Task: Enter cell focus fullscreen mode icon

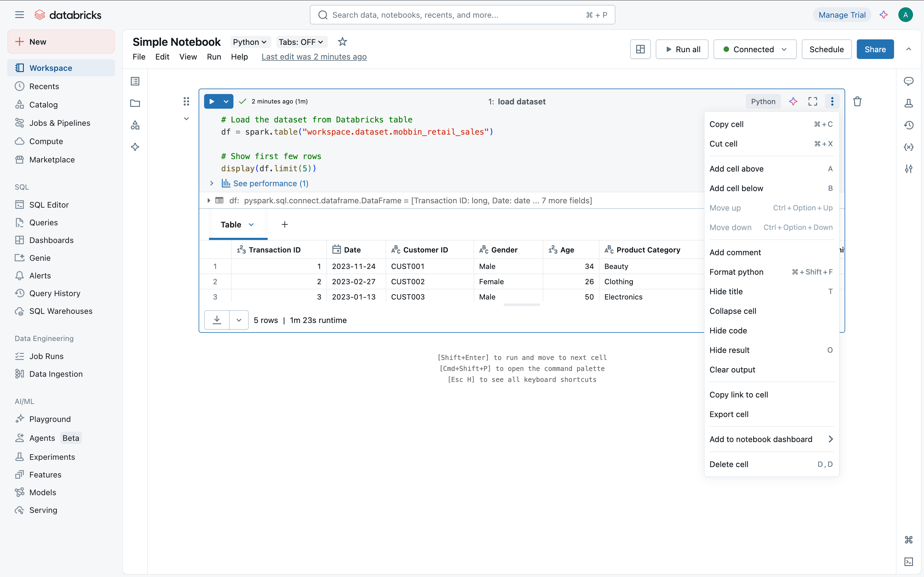Action: pyautogui.click(x=812, y=101)
